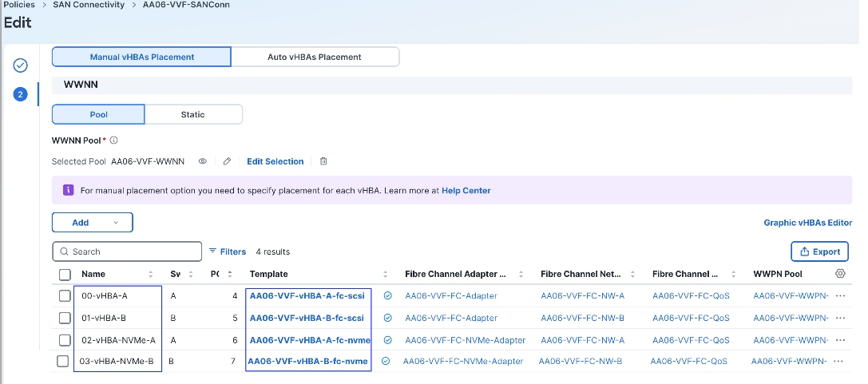Focus the Search input field
Screen dimensions: 868x384
click(x=127, y=251)
